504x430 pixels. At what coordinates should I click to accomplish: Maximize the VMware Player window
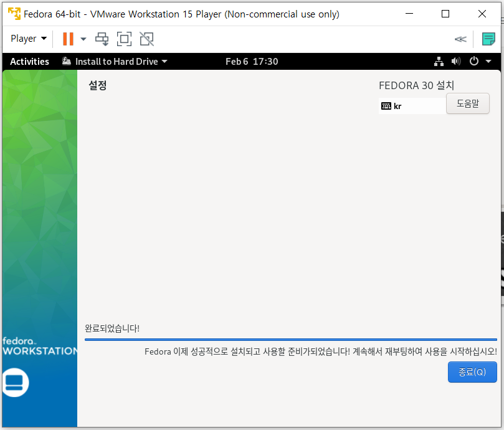[x=445, y=14]
